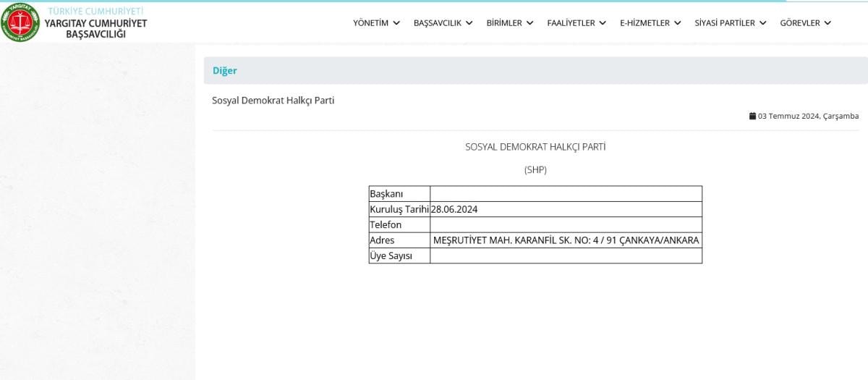The width and height of the screenshot is (868, 380).
Task: Click the Diğer category heading
Action: [x=224, y=71]
